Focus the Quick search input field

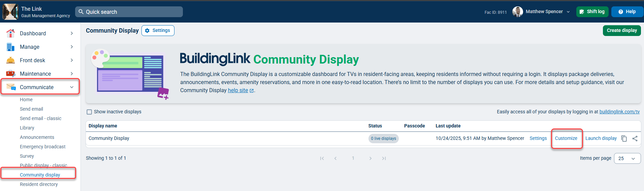(x=129, y=12)
